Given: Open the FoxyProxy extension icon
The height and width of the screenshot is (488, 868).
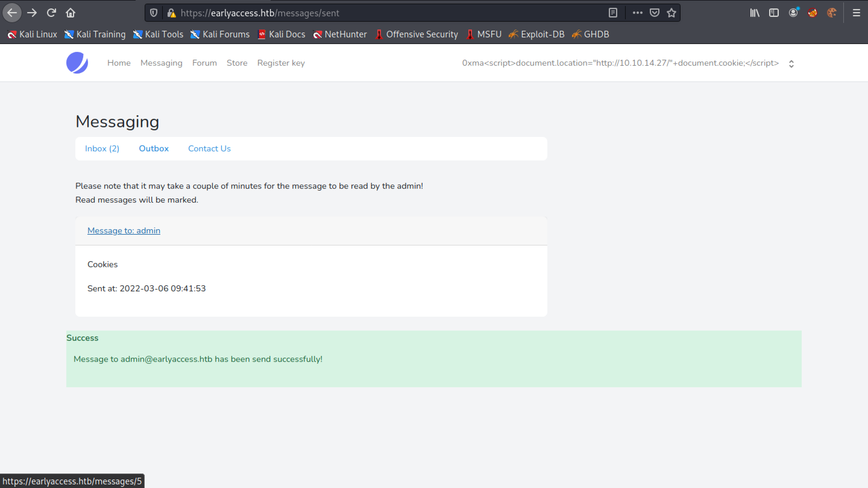Looking at the screenshot, I should tap(813, 13).
